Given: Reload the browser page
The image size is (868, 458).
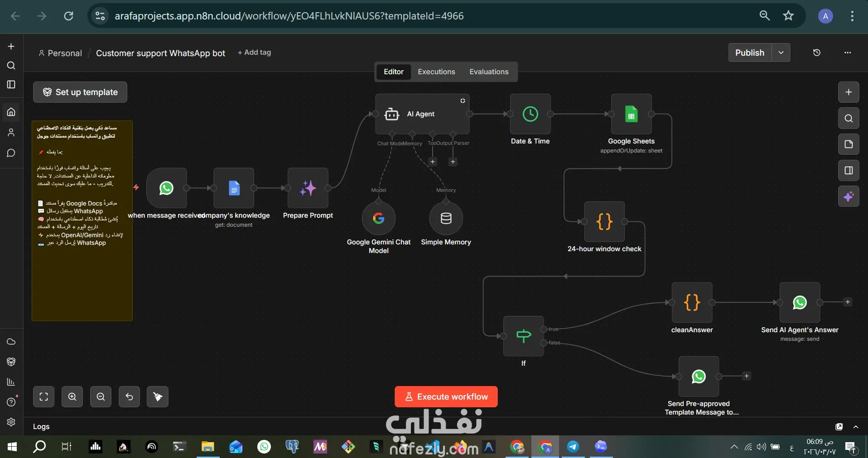Looking at the screenshot, I should pyautogui.click(x=68, y=16).
